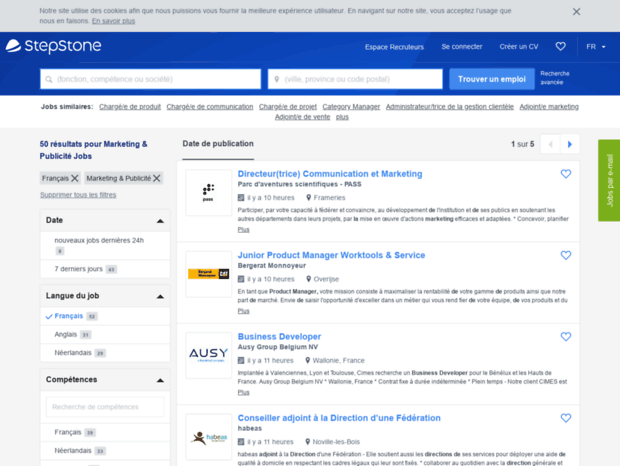
Task: Open similar job Category Manager
Action: coord(351,107)
